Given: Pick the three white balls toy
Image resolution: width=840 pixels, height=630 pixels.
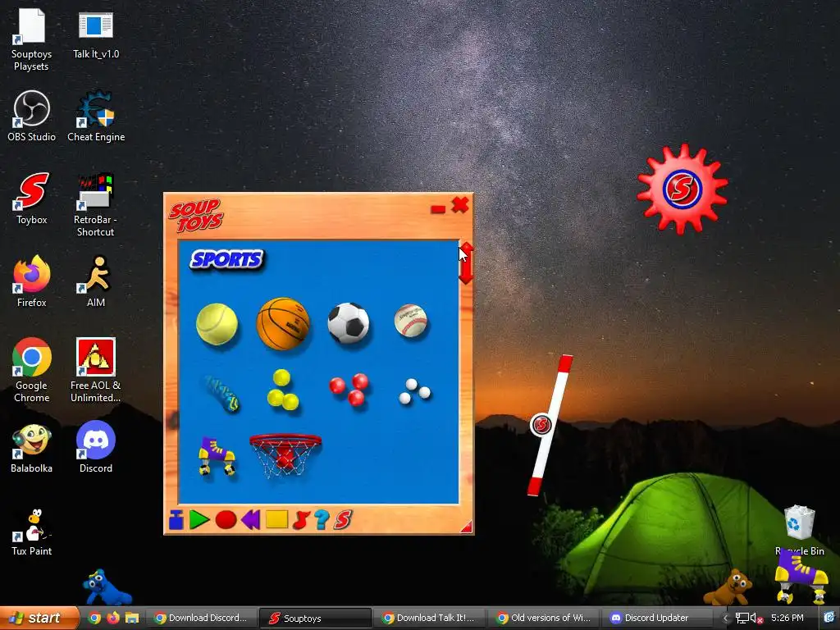Looking at the screenshot, I should pos(414,391).
